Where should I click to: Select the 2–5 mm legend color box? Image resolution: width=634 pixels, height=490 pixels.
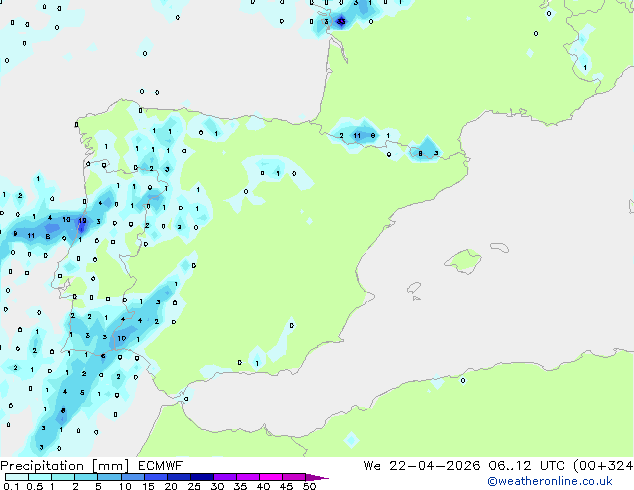pyautogui.click(x=86, y=477)
